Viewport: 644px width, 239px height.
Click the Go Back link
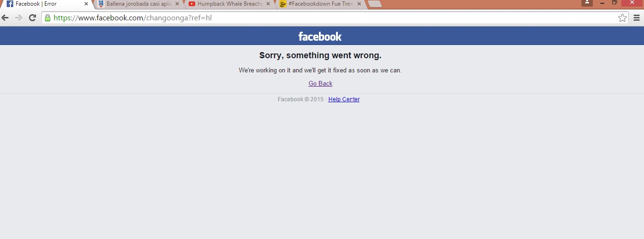click(320, 83)
